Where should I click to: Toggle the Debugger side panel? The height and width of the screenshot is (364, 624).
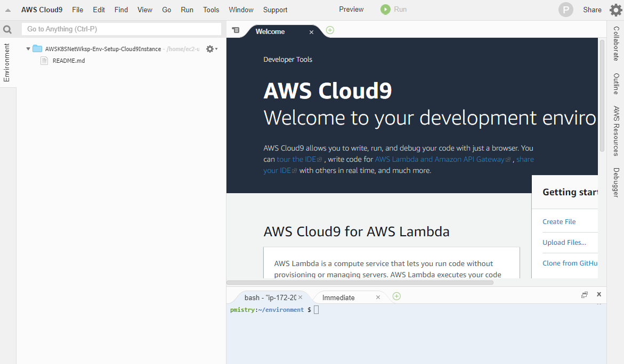point(615,183)
